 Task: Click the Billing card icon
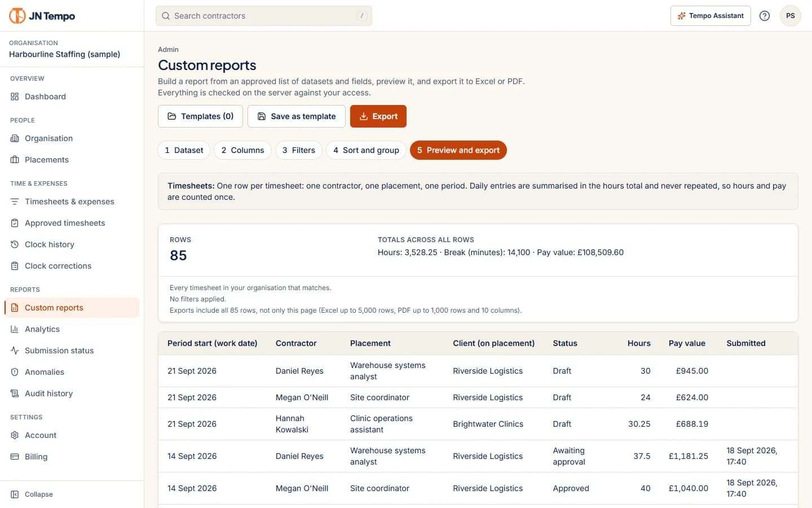click(15, 457)
